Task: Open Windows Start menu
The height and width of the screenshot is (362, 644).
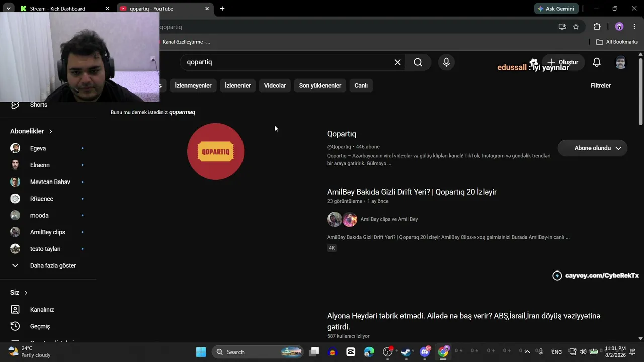Action: coord(201,352)
